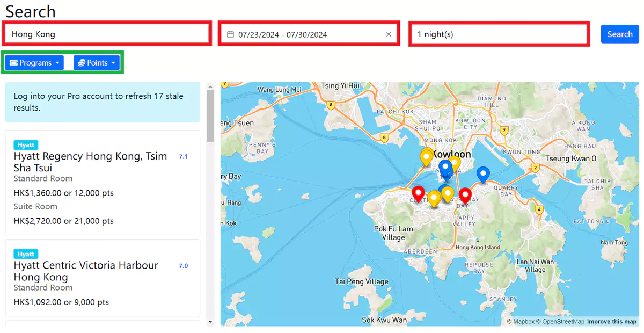This screenshot has width=644, height=333.
Task: Click the Hong Kong destination input field
Action: [x=106, y=34]
